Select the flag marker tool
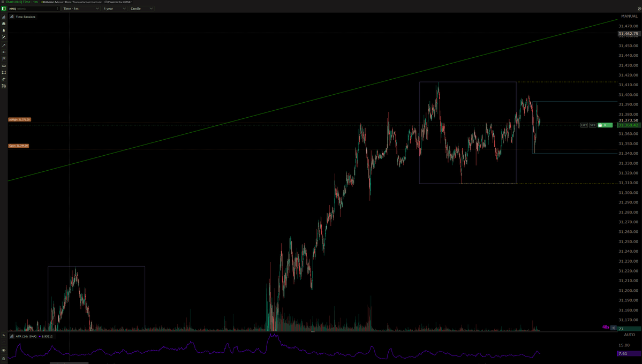 [x=4, y=59]
